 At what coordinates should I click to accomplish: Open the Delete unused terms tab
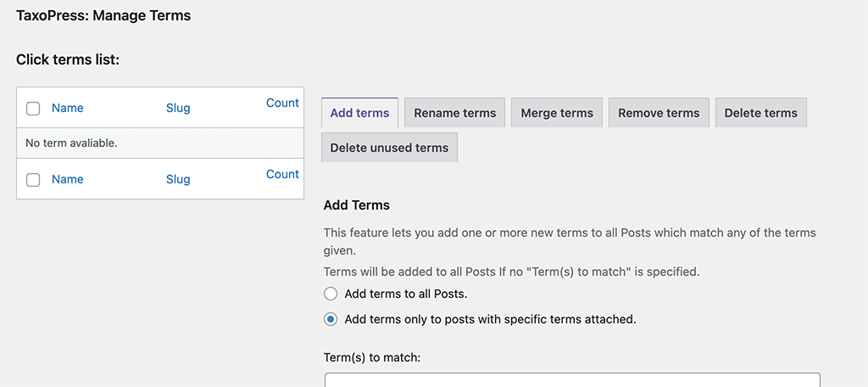389,148
